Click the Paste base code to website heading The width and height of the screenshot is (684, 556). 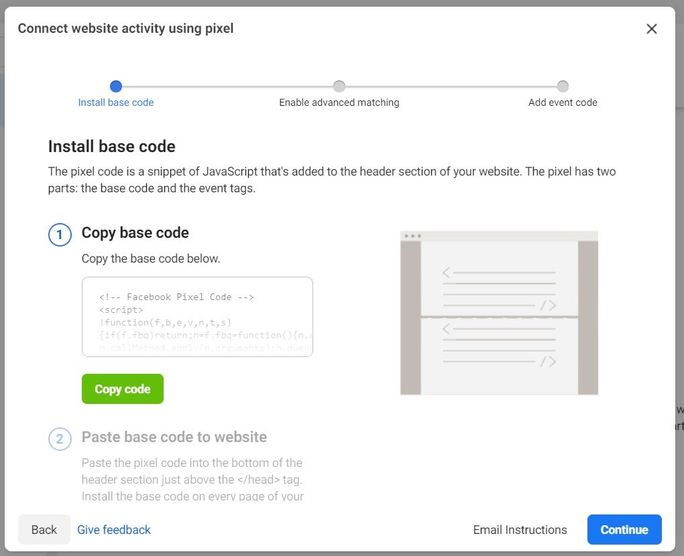[174, 437]
